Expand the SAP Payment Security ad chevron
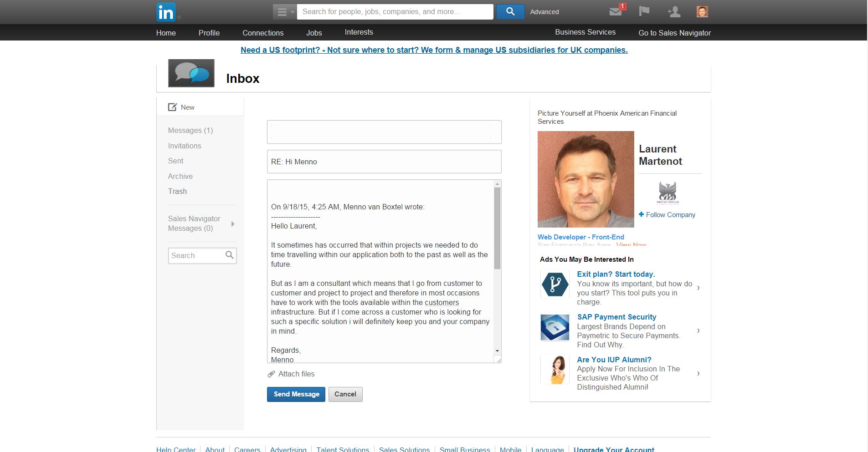Viewport: 868px width, 452px height. click(698, 330)
